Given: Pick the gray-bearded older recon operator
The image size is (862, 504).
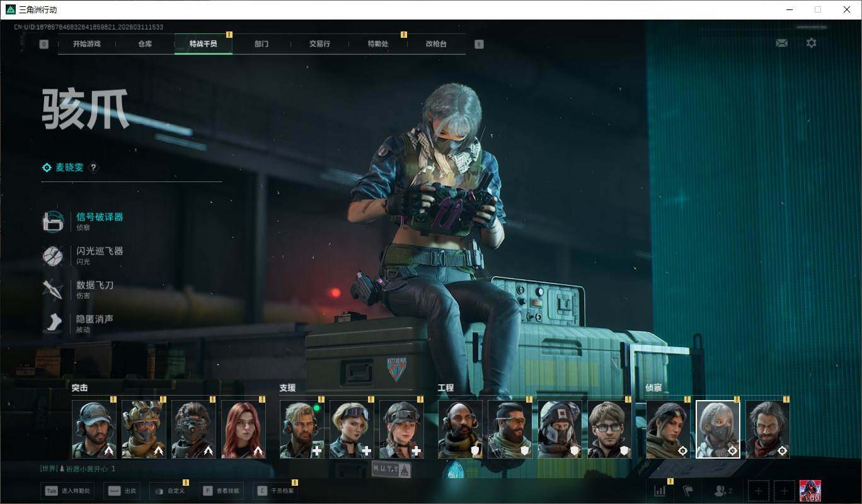Looking at the screenshot, I should coord(767,430).
